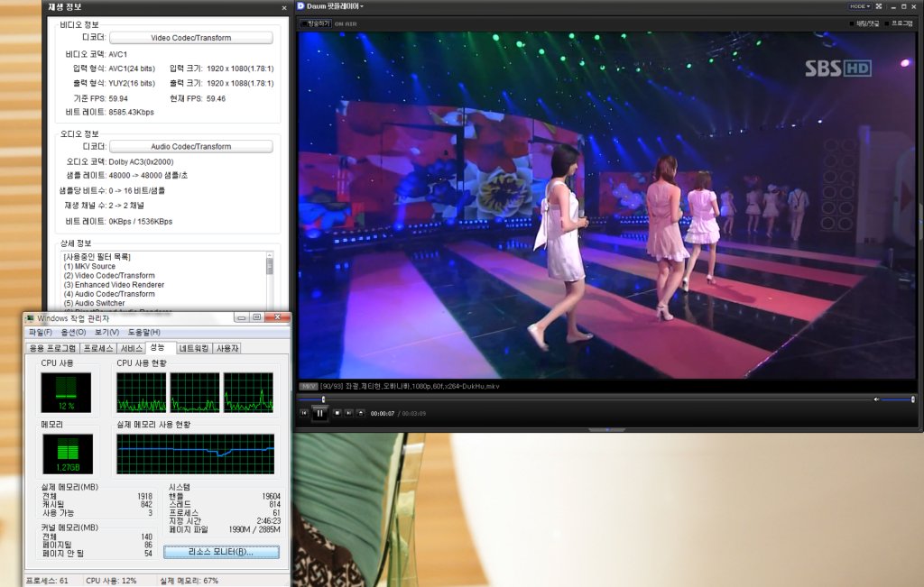Image resolution: width=924 pixels, height=587 pixels.
Task: Toggle the 채팅/댓글 panel option
Action: click(864, 23)
